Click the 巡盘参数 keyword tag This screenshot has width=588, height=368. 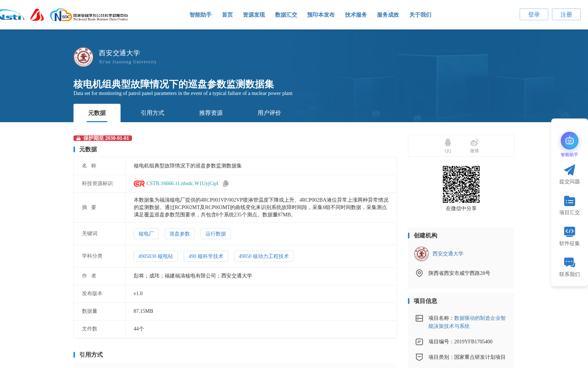[180, 234]
